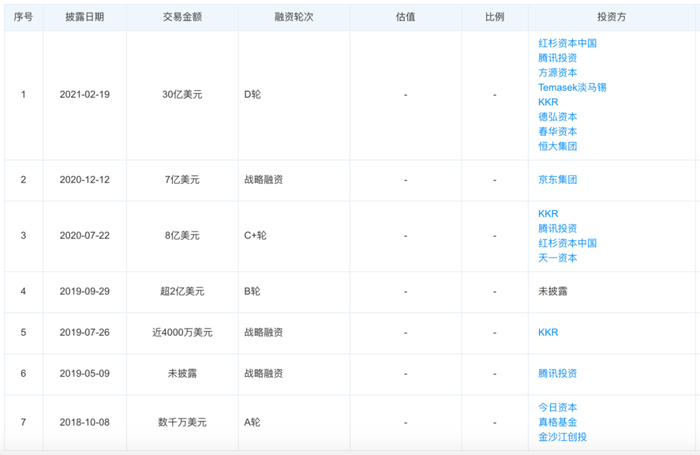Open the 真格基金 investor link
Viewport: 700px width, 455px height.
557,422
